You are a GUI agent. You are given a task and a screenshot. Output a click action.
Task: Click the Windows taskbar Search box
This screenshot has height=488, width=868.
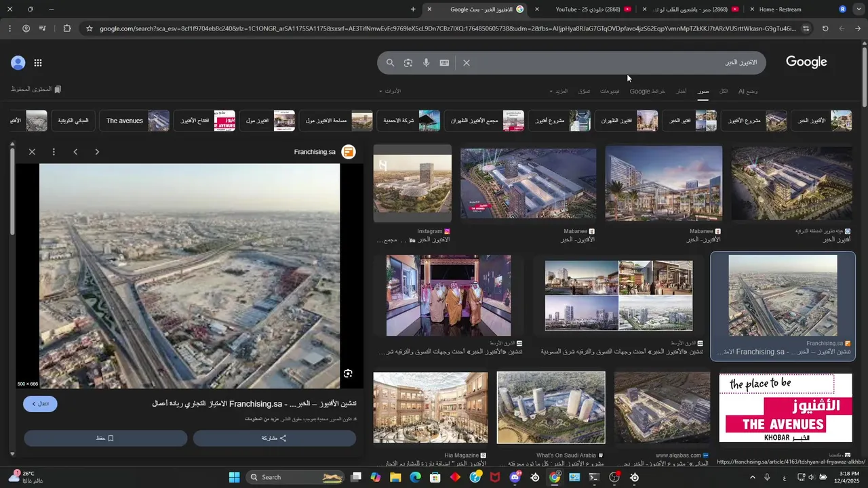295,477
